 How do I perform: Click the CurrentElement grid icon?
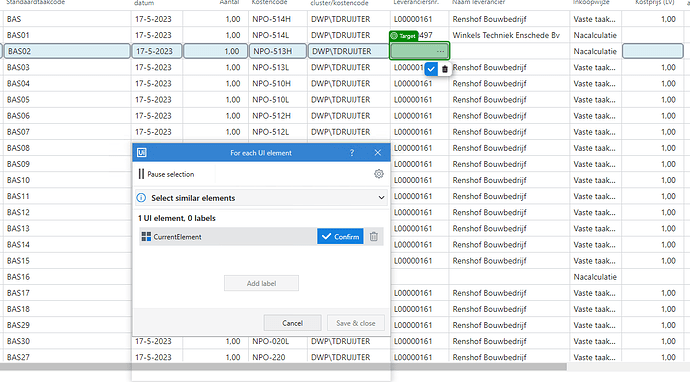[146, 236]
